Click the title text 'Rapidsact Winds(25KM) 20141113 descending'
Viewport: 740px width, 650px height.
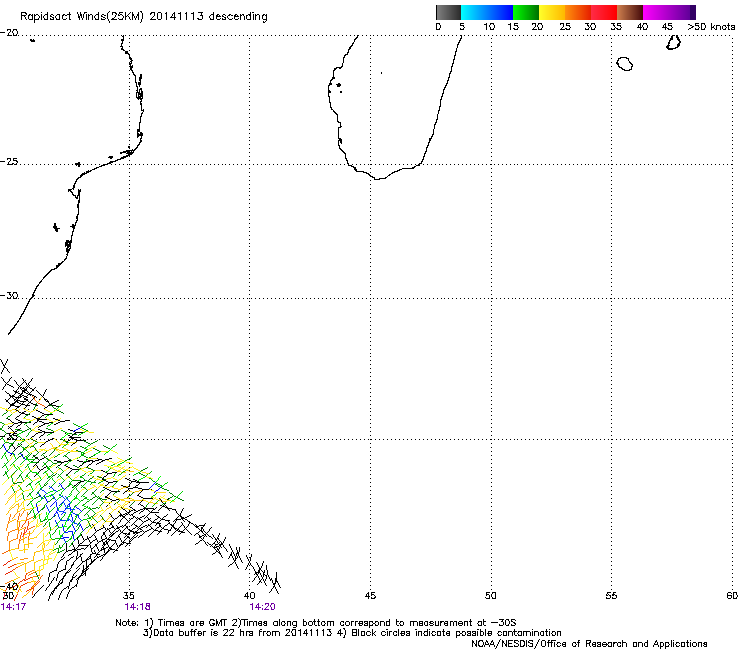click(x=143, y=17)
